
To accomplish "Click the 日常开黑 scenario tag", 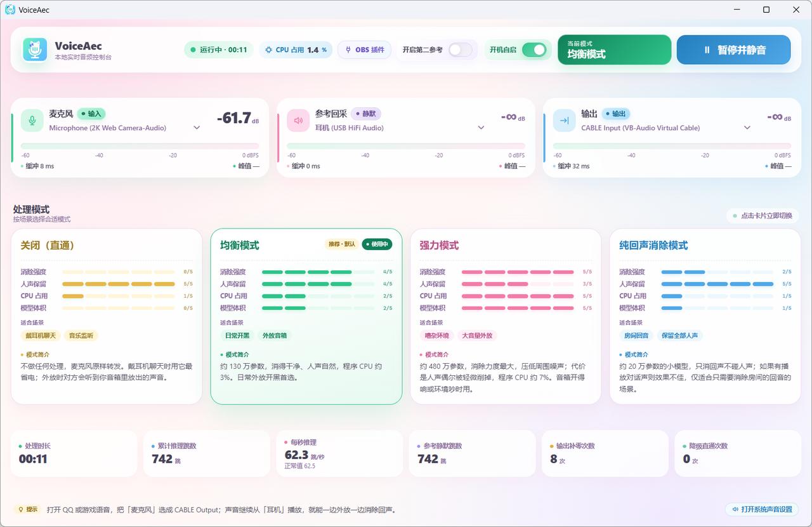I will tap(237, 335).
